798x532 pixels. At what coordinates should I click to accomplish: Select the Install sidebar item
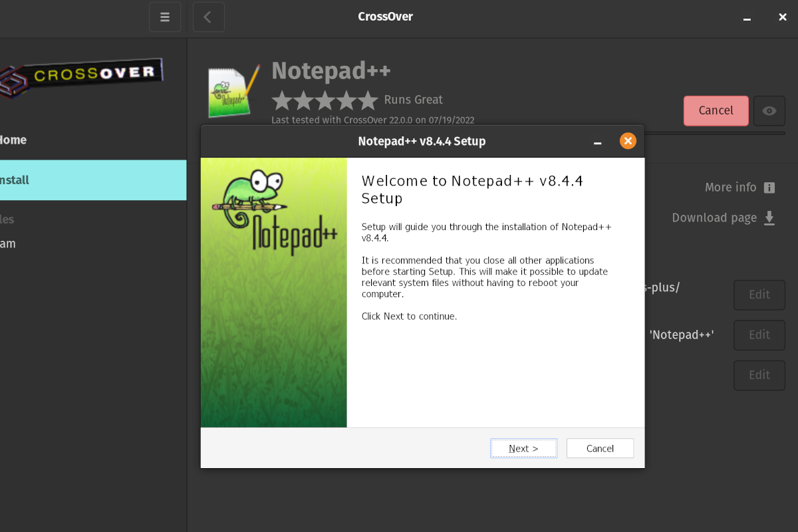coord(93,180)
